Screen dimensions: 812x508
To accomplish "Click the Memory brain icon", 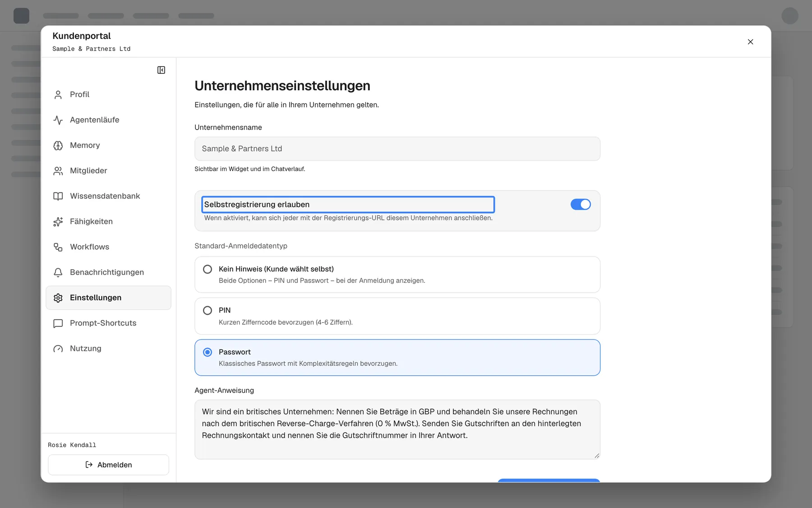I will tap(58, 145).
